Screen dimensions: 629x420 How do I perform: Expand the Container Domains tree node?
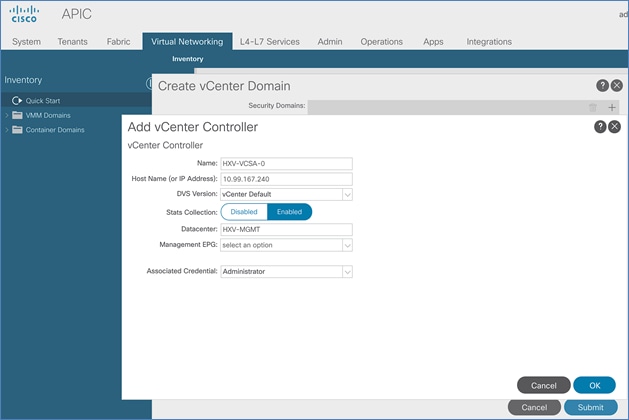(6, 130)
